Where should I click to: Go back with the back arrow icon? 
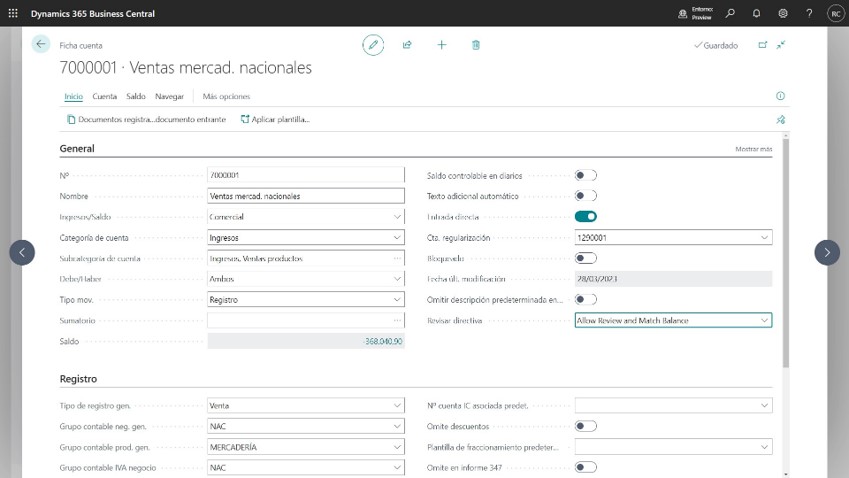click(40, 44)
